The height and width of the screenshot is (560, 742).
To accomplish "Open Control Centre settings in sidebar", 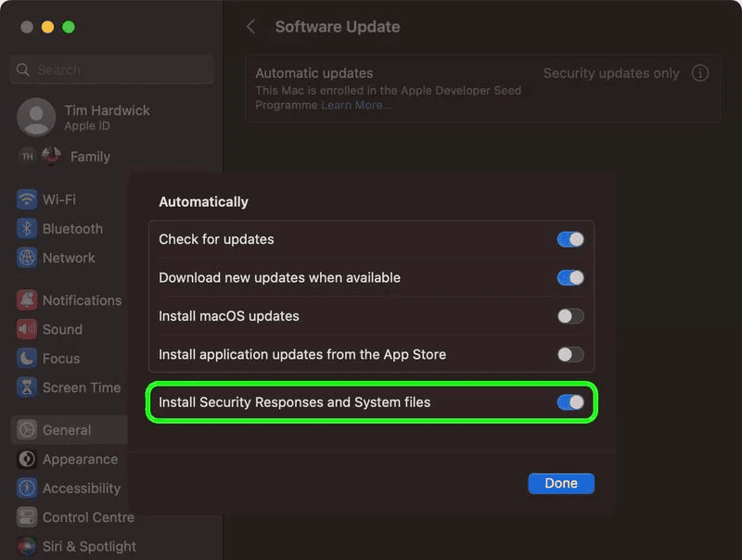I will [87, 517].
